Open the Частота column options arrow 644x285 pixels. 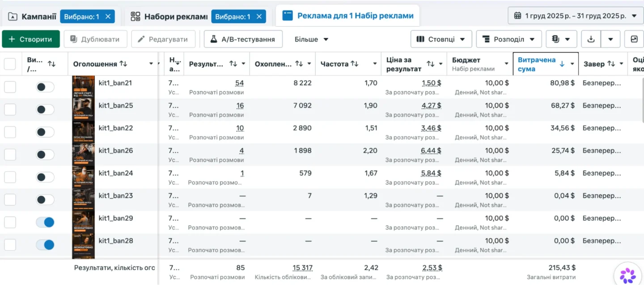[x=375, y=64]
